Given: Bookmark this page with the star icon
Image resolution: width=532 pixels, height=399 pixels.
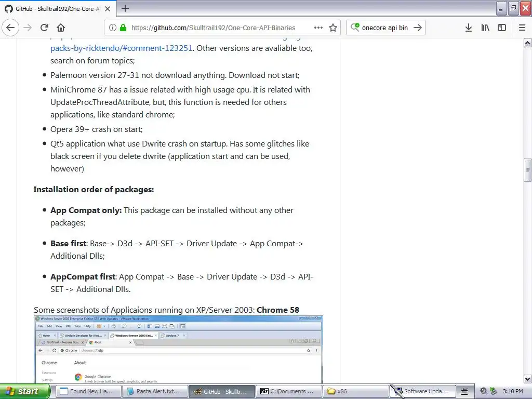Looking at the screenshot, I should [333, 28].
